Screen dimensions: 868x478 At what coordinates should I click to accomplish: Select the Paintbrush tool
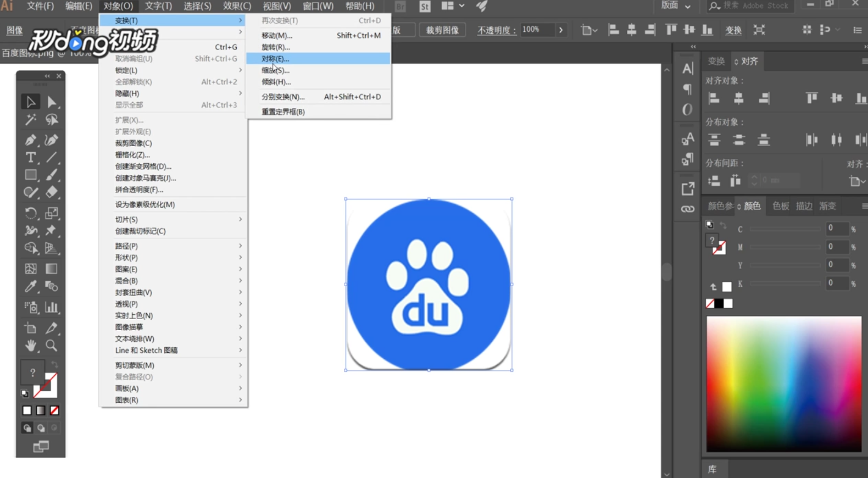click(52, 175)
